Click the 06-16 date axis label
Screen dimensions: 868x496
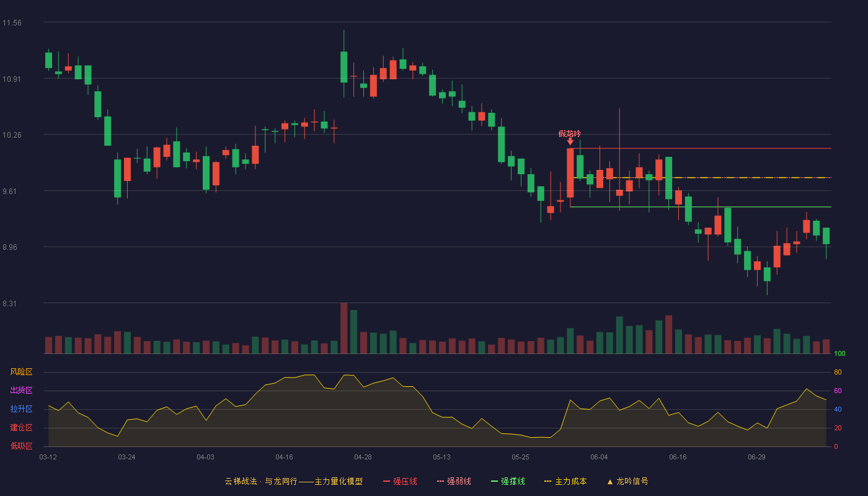(678, 457)
